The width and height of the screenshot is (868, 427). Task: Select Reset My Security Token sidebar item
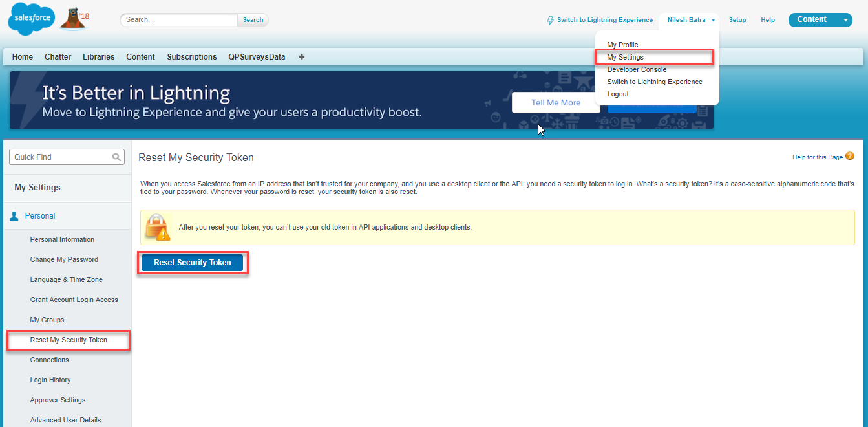pyautogui.click(x=69, y=340)
